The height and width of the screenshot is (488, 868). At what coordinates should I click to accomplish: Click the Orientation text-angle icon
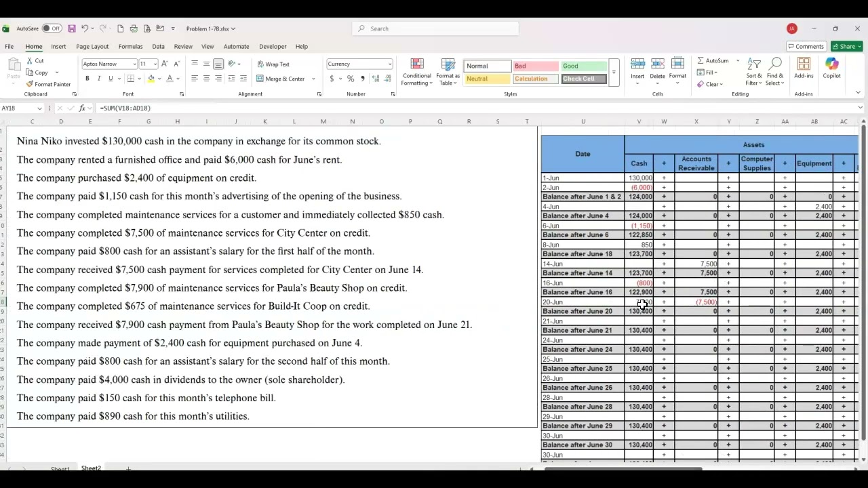pos(231,64)
